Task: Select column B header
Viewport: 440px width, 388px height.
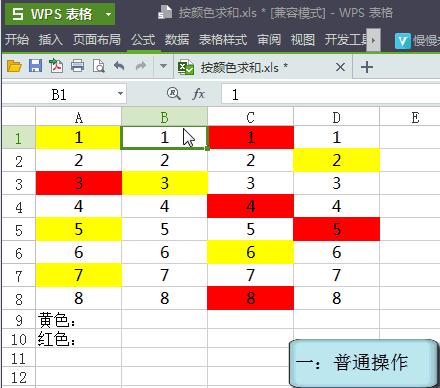Action: pos(164,117)
